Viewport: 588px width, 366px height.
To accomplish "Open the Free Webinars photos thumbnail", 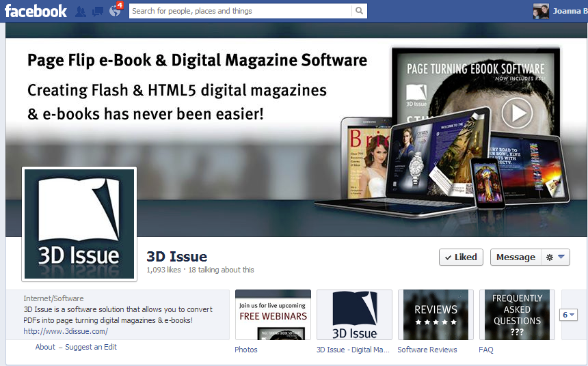I will click(273, 315).
